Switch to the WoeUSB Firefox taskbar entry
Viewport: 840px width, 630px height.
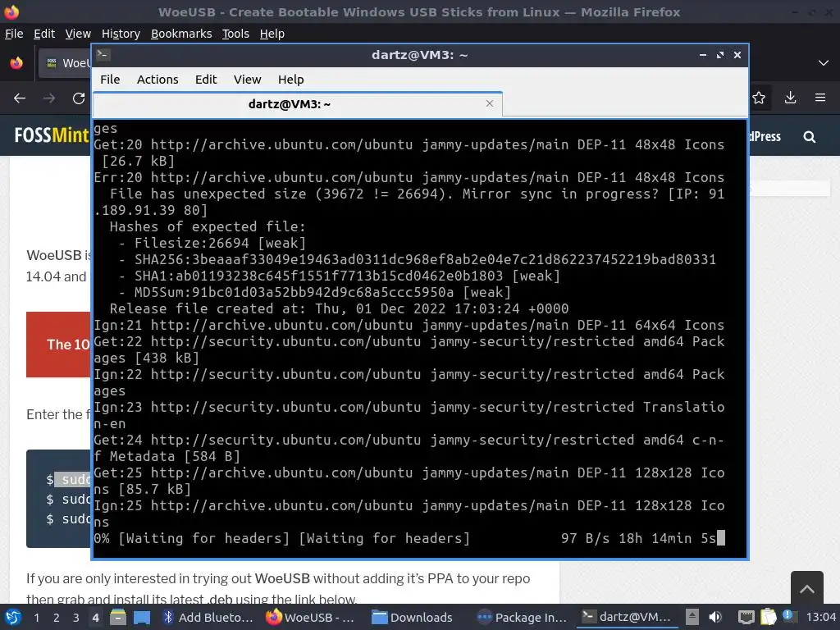point(311,618)
